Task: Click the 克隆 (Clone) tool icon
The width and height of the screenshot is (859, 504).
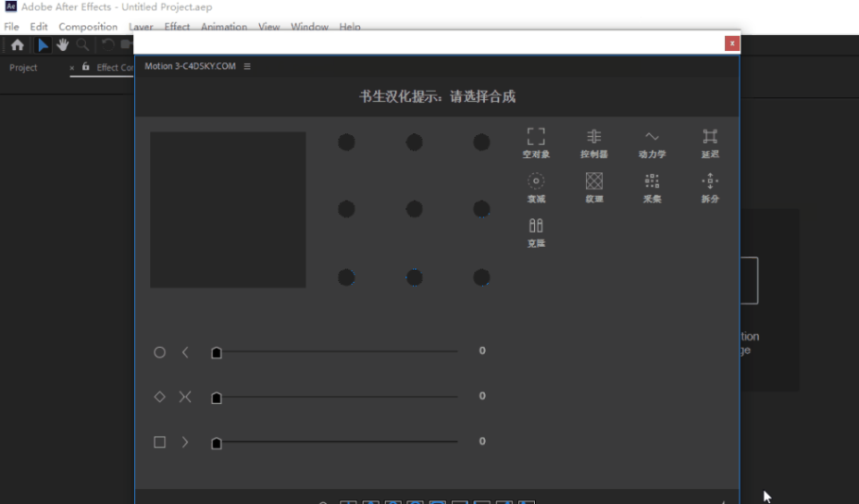Action: (536, 232)
